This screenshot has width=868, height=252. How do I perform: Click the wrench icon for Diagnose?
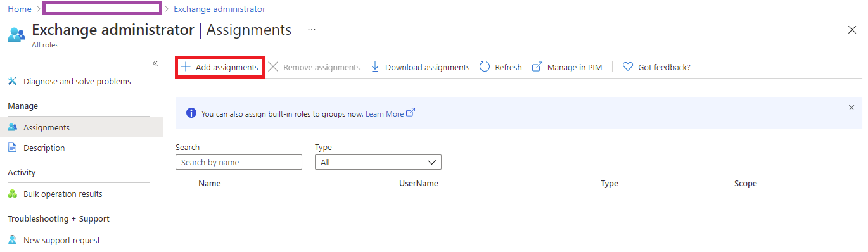pos(13,81)
